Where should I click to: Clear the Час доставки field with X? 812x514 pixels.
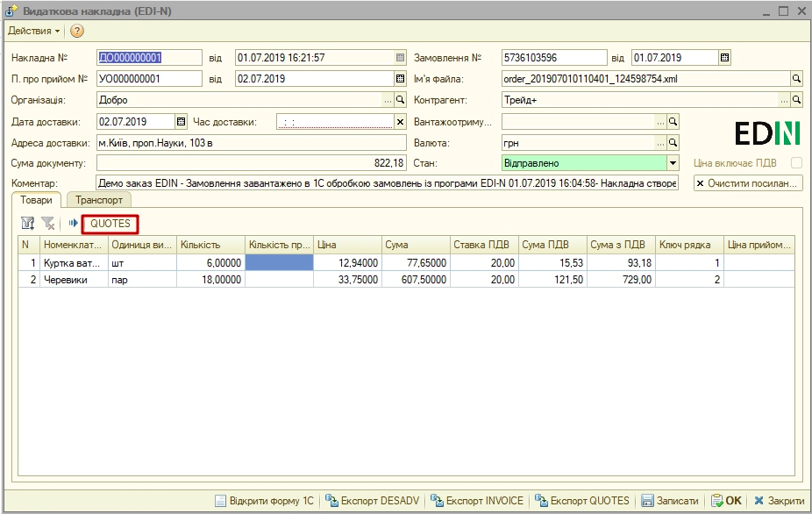click(x=401, y=122)
